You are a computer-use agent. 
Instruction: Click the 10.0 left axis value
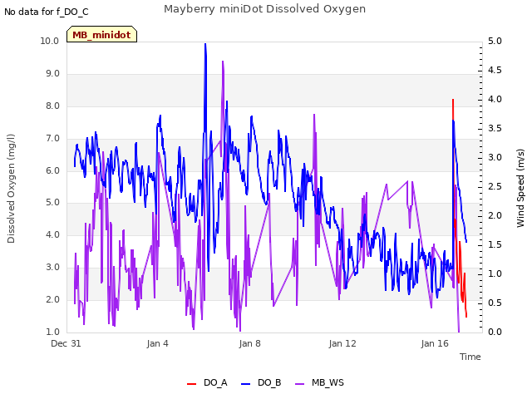pos(50,41)
